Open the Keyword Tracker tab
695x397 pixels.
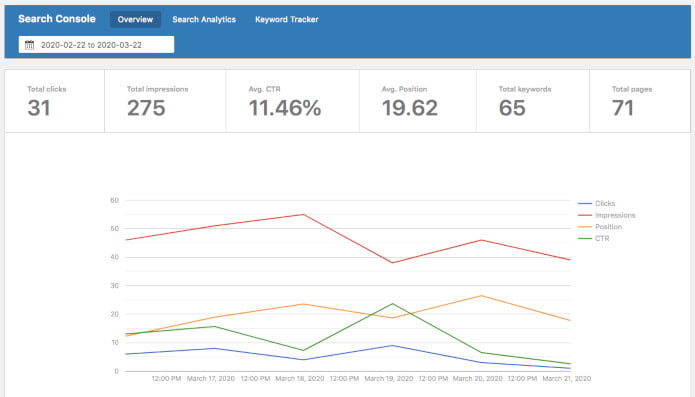pos(287,19)
